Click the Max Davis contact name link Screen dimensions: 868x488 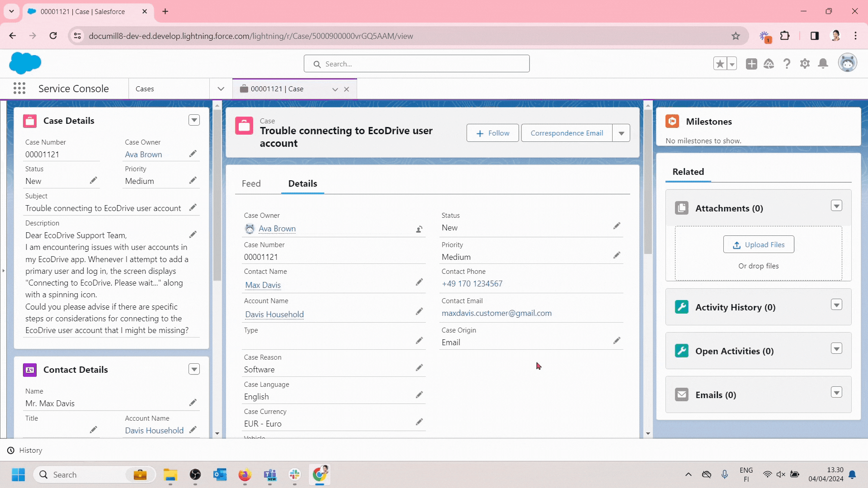pos(263,285)
